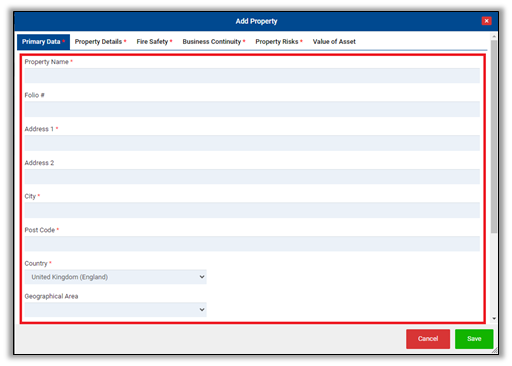Click the Post Code label
Screen dimensions: 512x366
40,230
